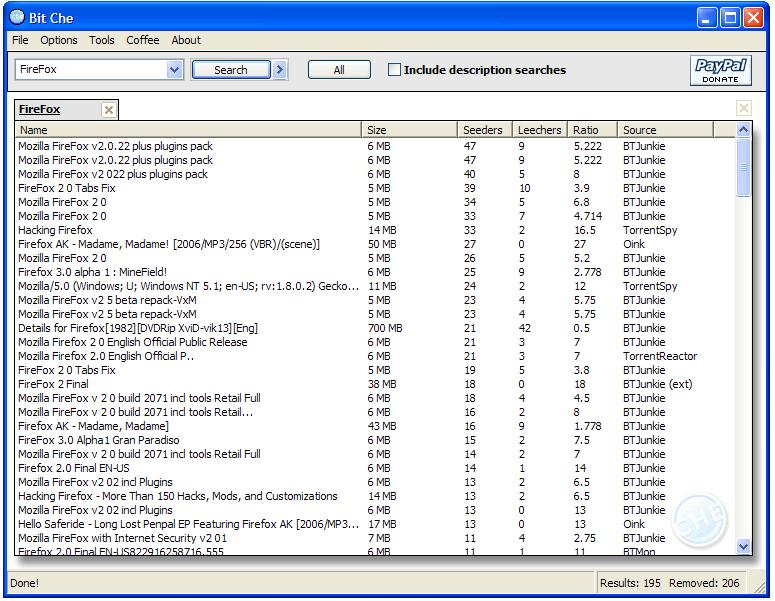Minimize the Bit Che window
The height and width of the screenshot is (601, 775).
(707, 18)
